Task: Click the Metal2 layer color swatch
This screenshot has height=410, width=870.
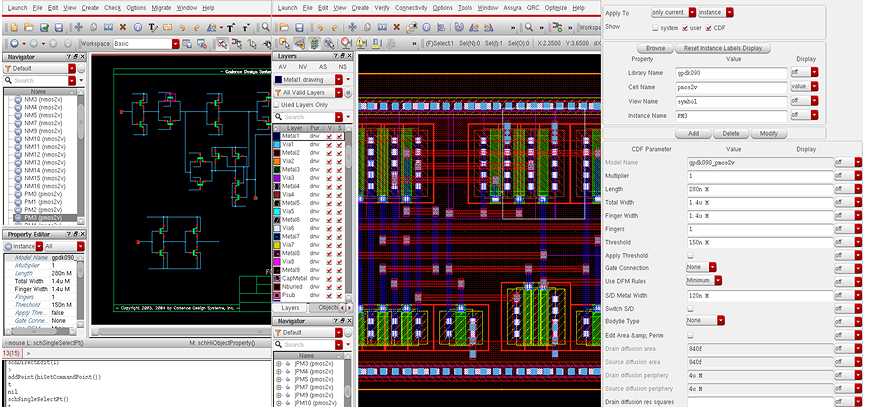Action: coord(277,152)
